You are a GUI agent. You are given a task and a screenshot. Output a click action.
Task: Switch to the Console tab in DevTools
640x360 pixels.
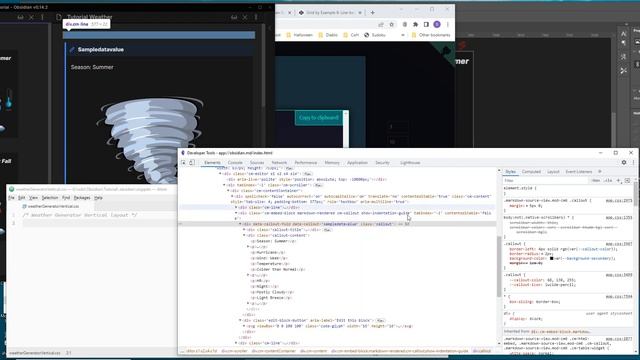(235, 162)
